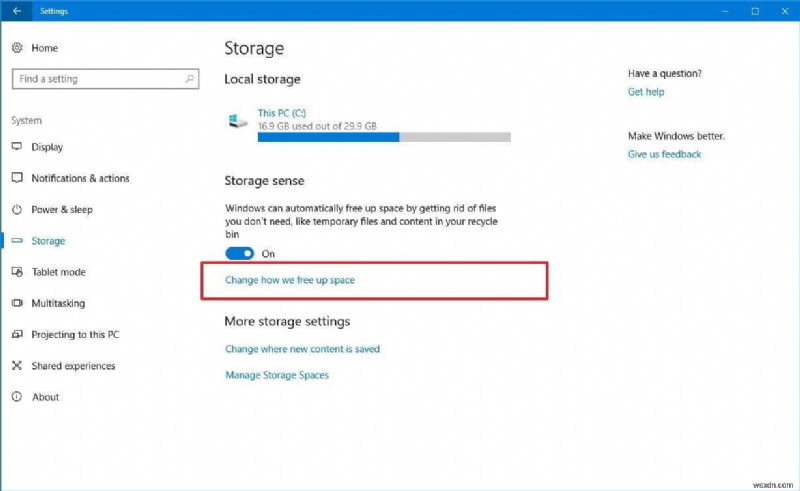
Task: Turn off the Storage sense toggle
Action: pyautogui.click(x=240, y=254)
